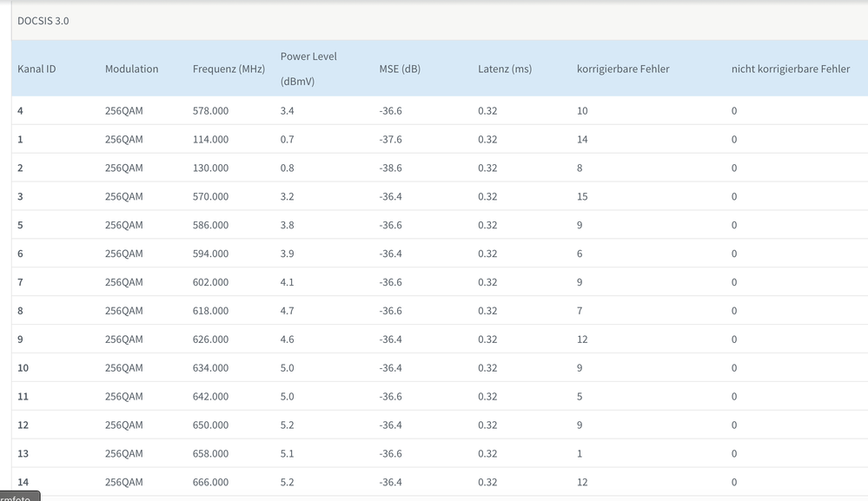Select the 130.000 frequency value
Image resolution: width=868 pixels, height=501 pixels.
pos(210,168)
